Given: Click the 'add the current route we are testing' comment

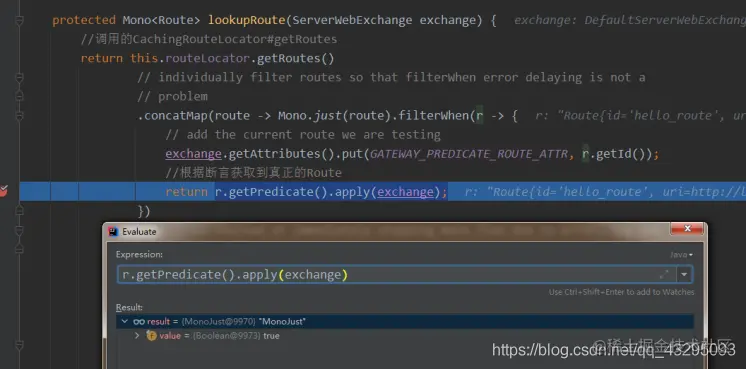Looking at the screenshot, I should (x=303, y=135).
